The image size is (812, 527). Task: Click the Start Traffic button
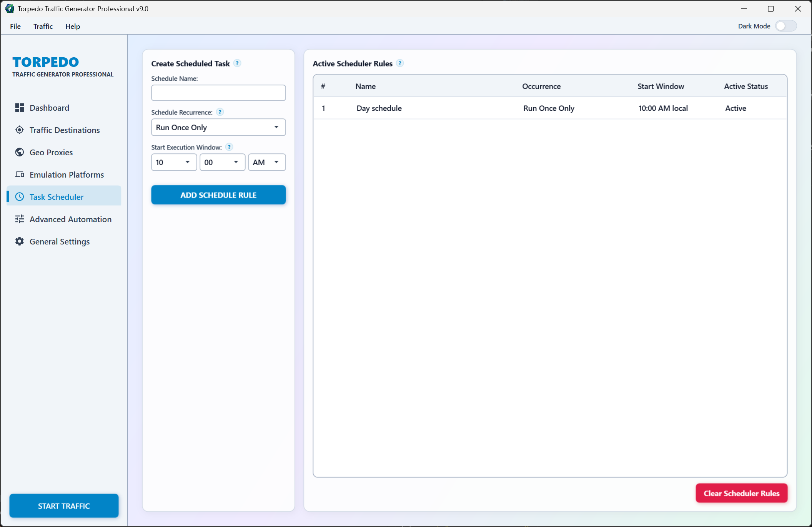click(x=64, y=506)
